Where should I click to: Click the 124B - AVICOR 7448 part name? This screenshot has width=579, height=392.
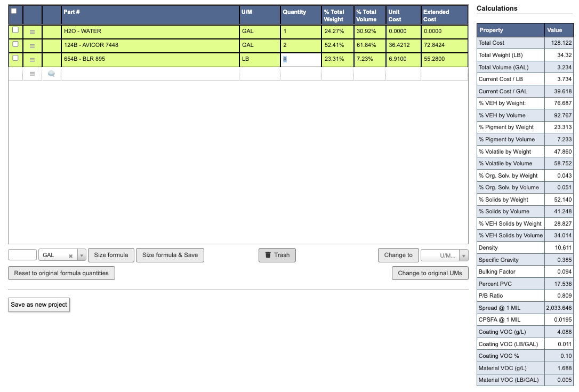91,45
